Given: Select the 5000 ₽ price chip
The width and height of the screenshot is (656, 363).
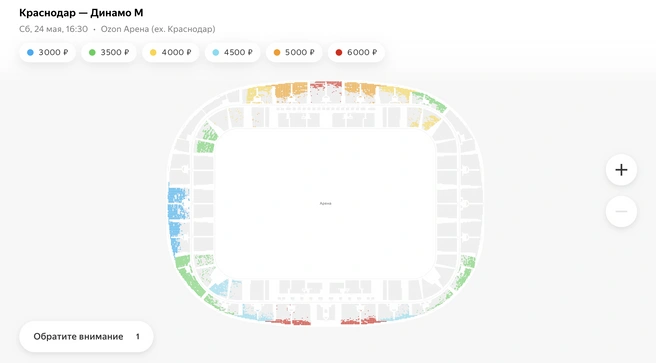Looking at the screenshot, I should click(x=294, y=52).
